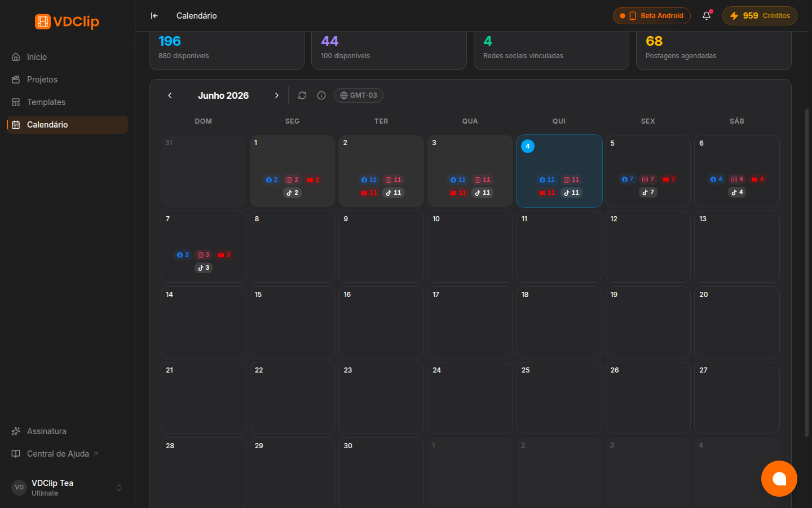Click the 44 card with 100 disponíveis
Screen dimensions: 812x508
pyautogui.click(x=389, y=50)
